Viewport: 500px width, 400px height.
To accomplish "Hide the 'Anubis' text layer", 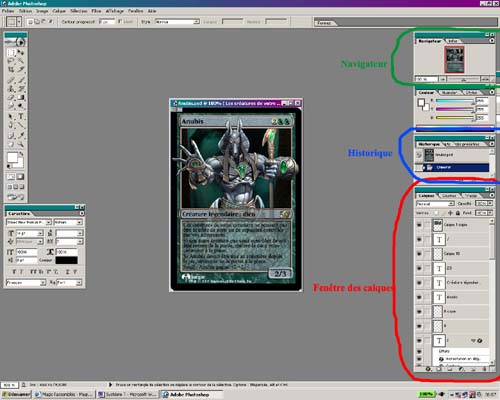I will 419,297.
